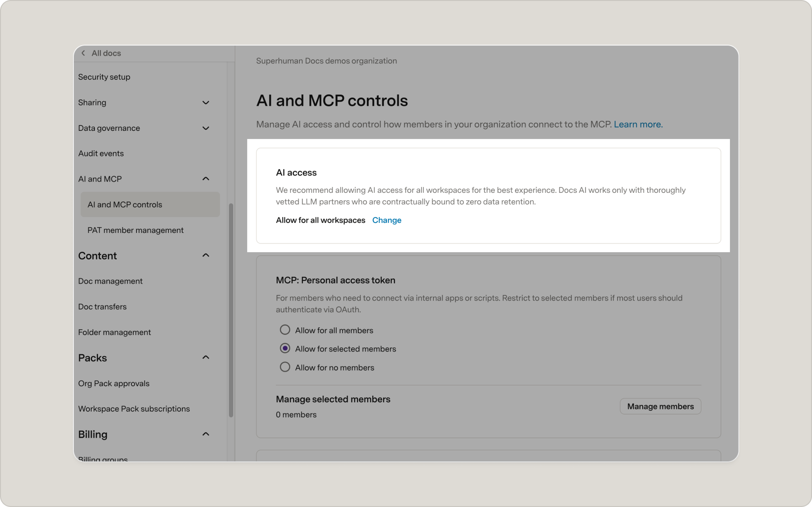Image resolution: width=812 pixels, height=507 pixels.
Task: Click Superhuman Docs demos organization breadcrumb
Action: point(326,61)
